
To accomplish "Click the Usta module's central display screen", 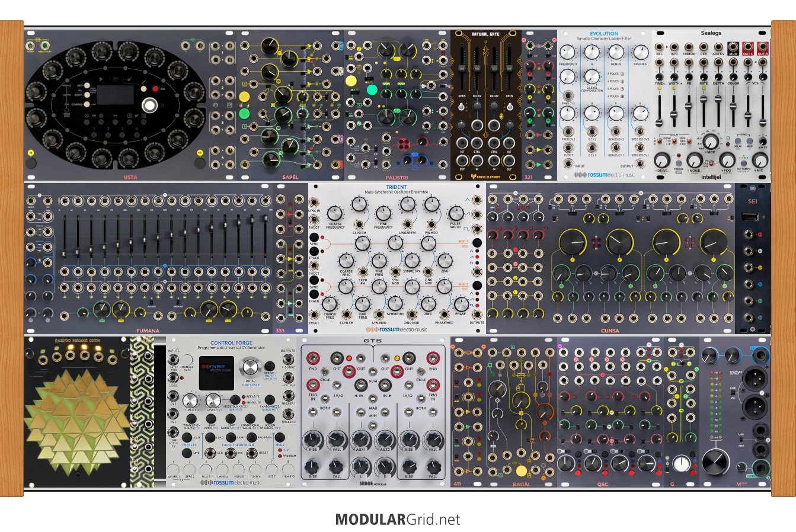I will (116, 95).
